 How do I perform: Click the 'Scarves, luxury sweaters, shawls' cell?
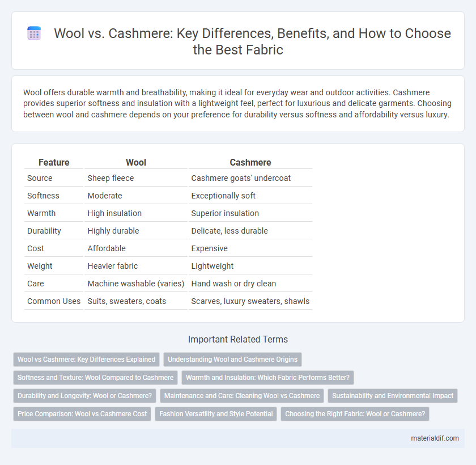250,301
